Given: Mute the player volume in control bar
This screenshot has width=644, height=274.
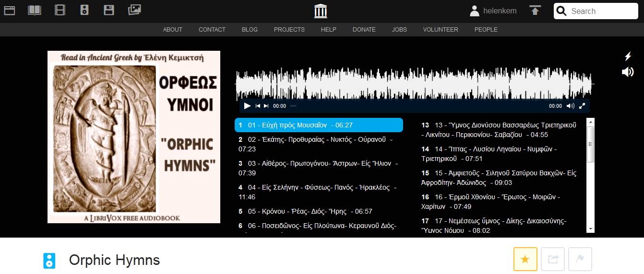Looking at the screenshot, I should tap(570, 106).
